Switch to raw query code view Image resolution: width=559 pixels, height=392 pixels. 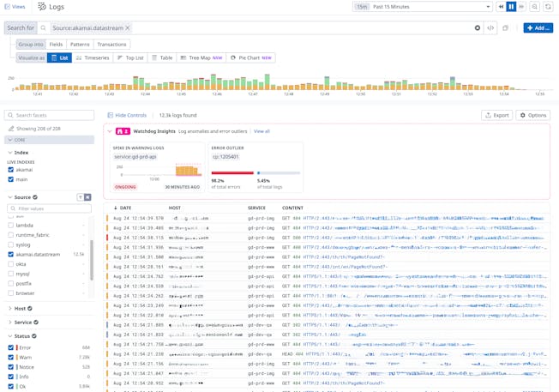490,27
